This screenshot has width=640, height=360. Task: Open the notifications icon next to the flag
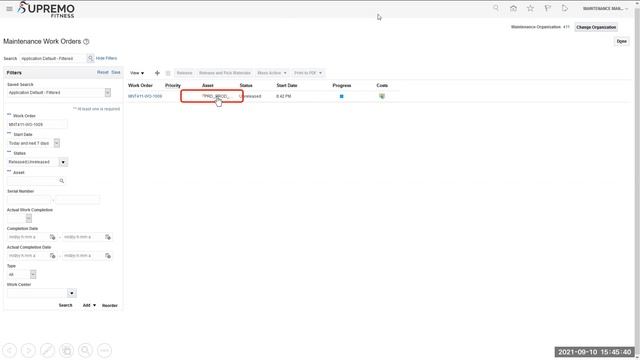point(564,8)
